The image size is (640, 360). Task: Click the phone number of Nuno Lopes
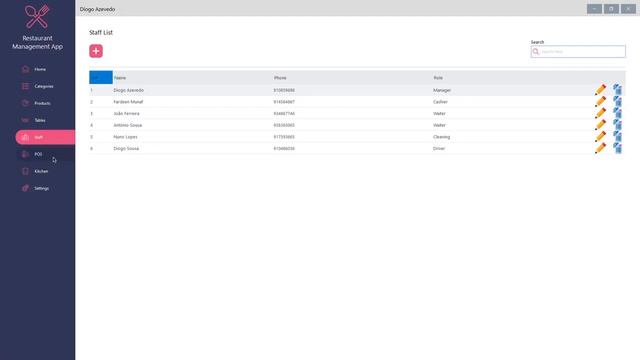(284, 137)
